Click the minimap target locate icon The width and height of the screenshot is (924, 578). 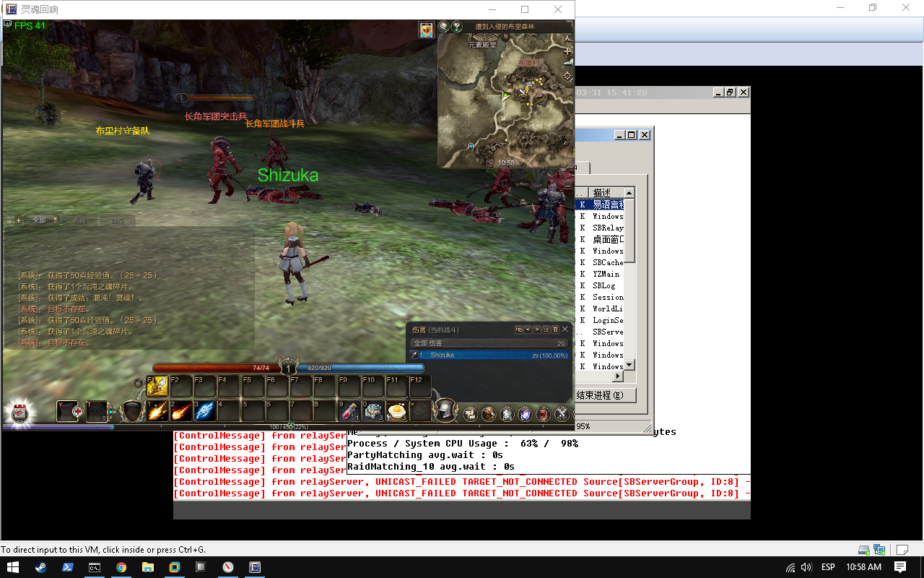pos(567,76)
